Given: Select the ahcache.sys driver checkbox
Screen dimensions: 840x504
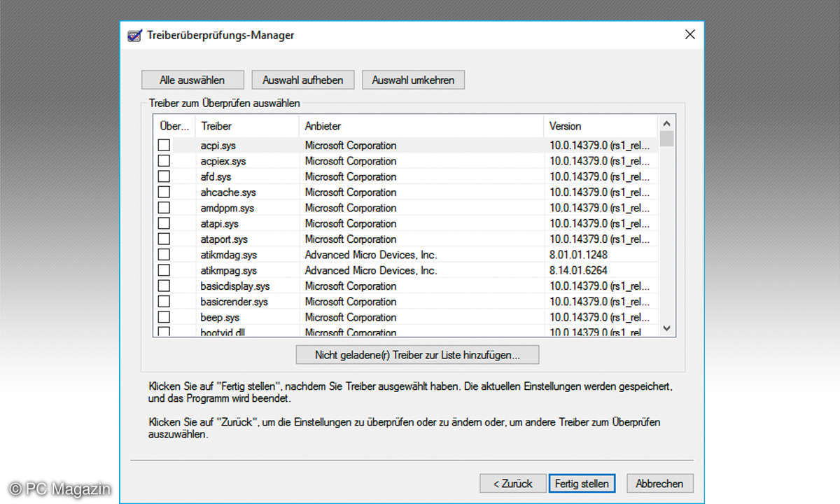Looking at the screenshot, I should (164, 192).
